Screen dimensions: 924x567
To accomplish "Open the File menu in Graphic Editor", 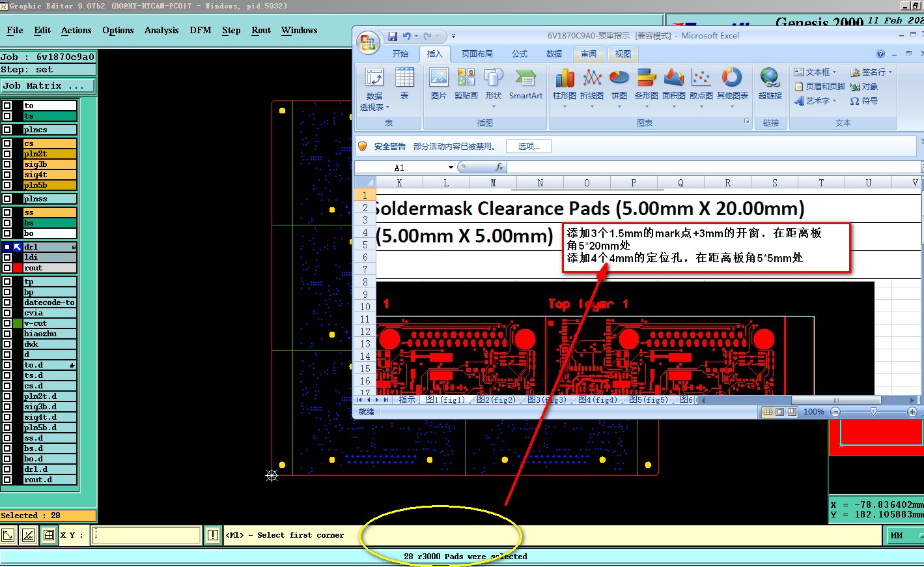I will pyautogui.click(x=15, y=30).
